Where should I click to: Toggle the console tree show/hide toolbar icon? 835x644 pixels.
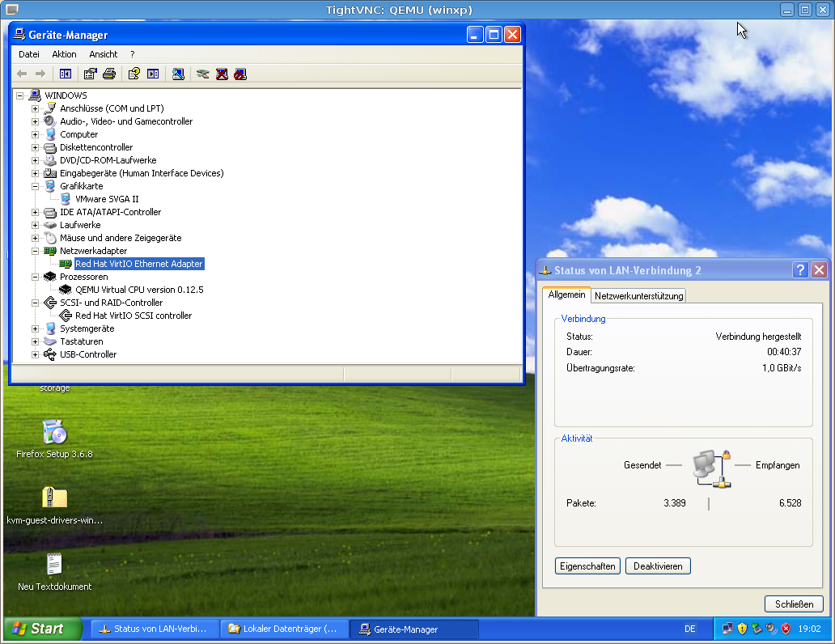point(66,74)
